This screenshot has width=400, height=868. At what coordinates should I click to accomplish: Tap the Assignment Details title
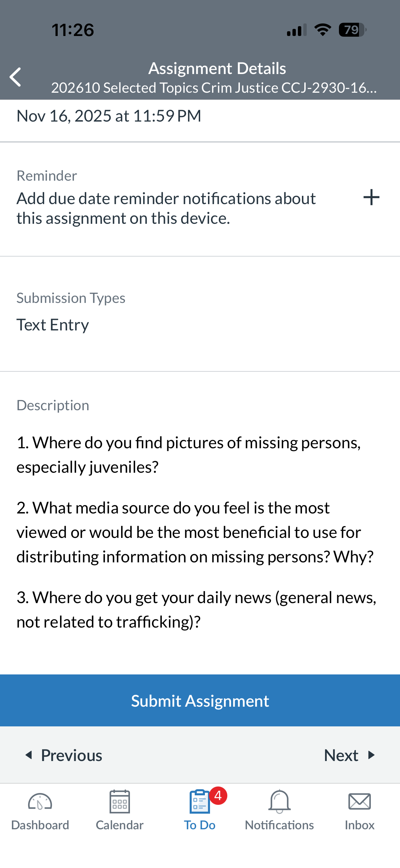pos(217,68)
